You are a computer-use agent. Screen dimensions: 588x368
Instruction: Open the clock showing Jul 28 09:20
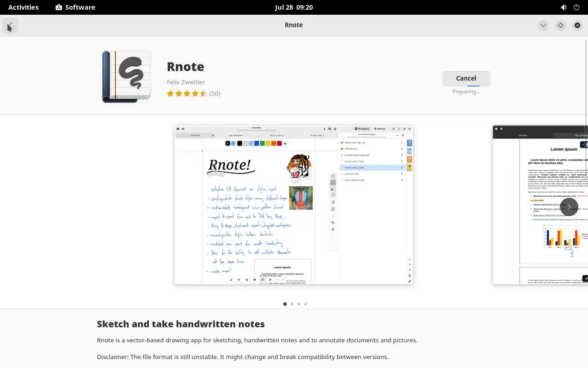click(294, 7)
